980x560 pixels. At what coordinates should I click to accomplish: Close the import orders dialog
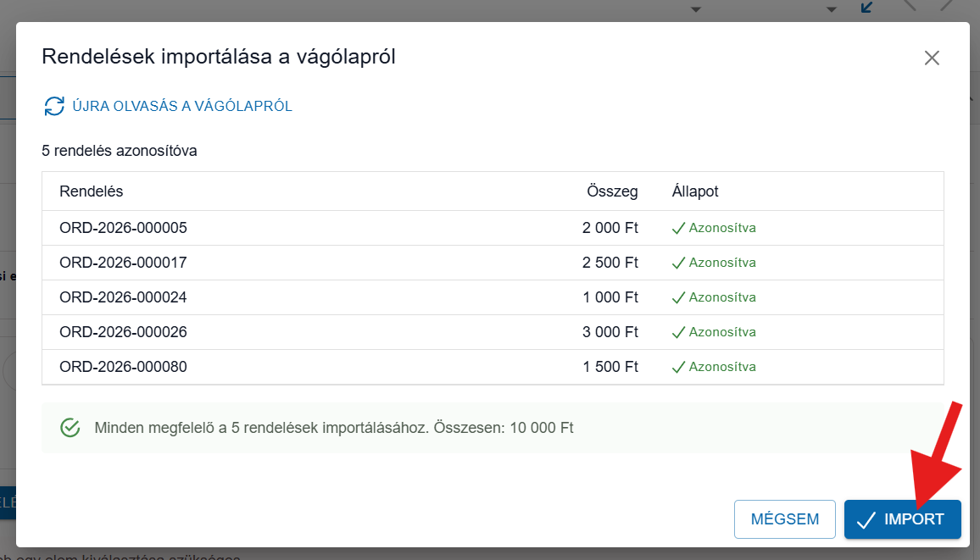(932, 58)
